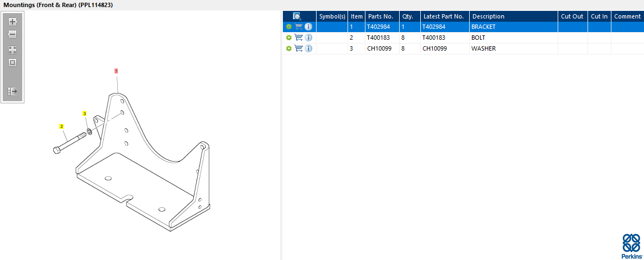Click green gear icon for BOLT row
644x260 pixels.
point(289,38)
